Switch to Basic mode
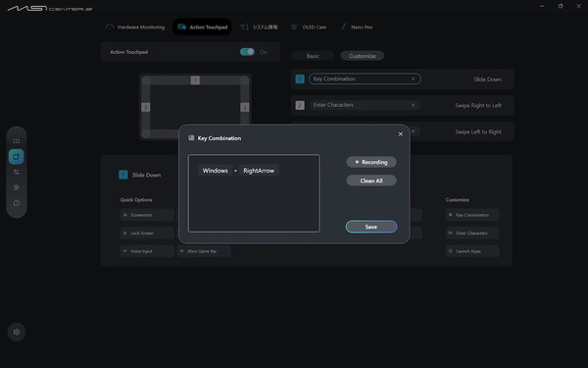The image size is (588, 368). pyautogui.click(x=313, y=56)
